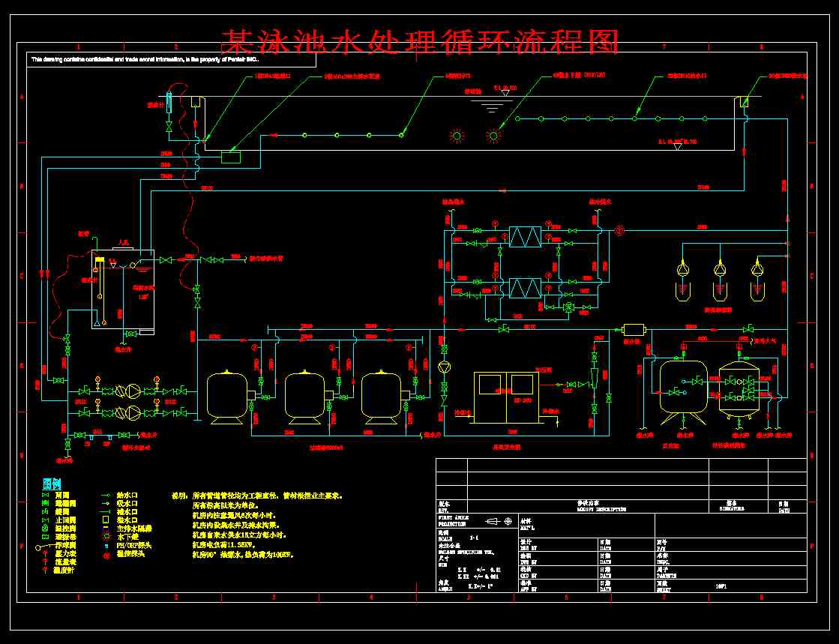
Task: Click the right underwater light symbol in pool
Action: 493,136
